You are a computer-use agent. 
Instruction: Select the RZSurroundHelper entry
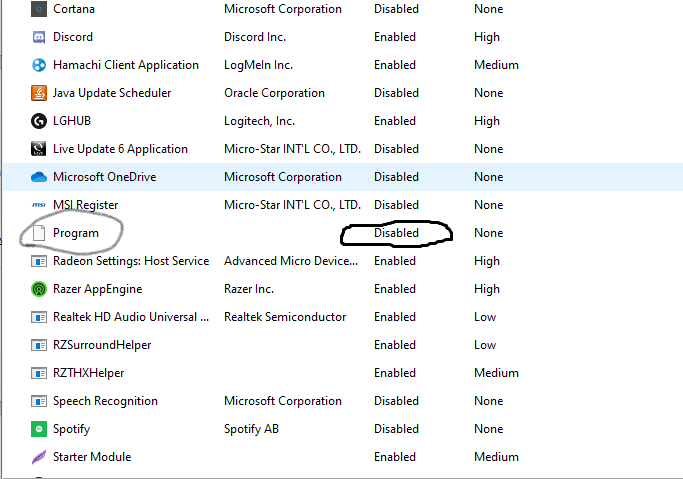102,345
